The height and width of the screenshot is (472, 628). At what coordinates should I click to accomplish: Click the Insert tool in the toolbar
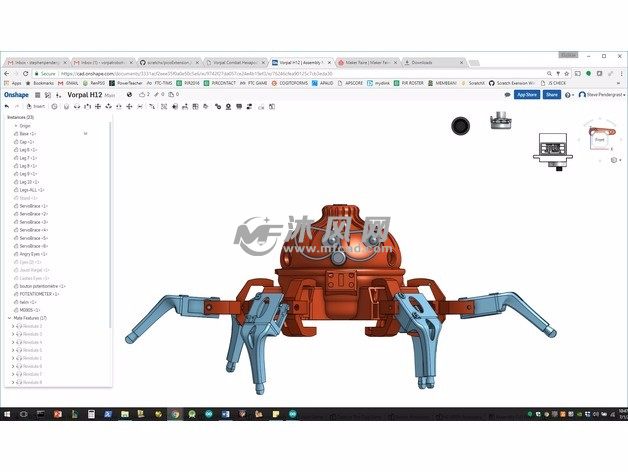point(38,105)
